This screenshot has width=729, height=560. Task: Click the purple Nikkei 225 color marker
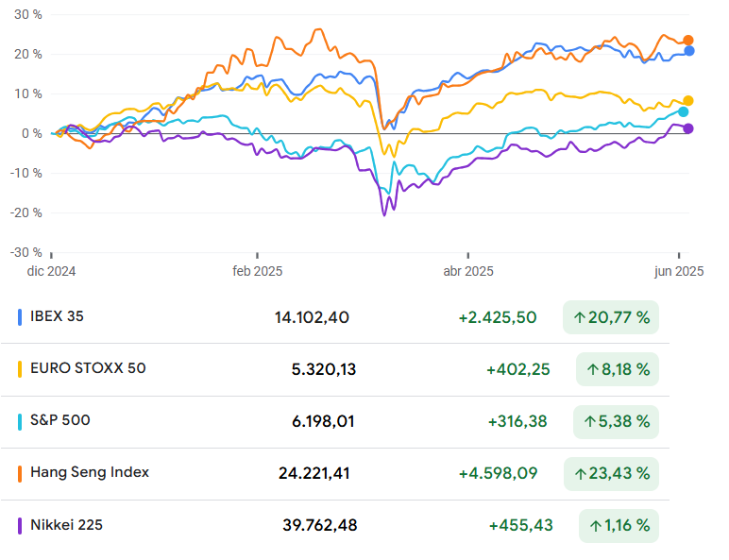coord(20,525)
